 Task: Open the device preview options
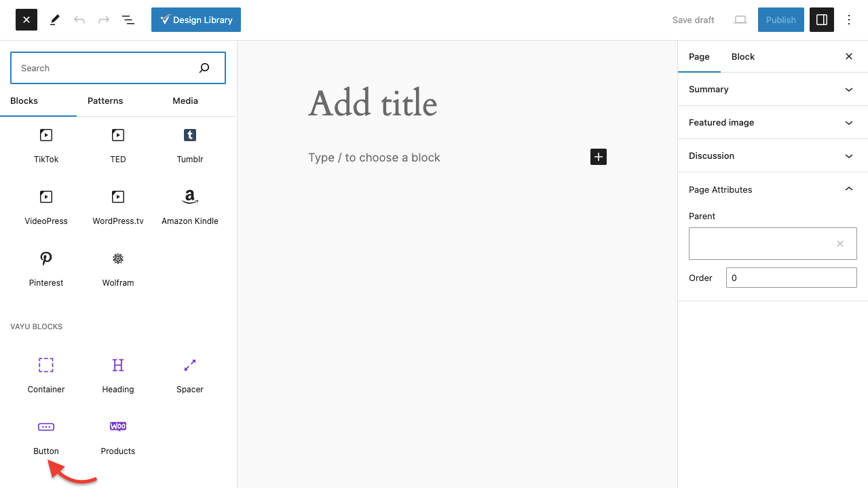pos(740,20)
